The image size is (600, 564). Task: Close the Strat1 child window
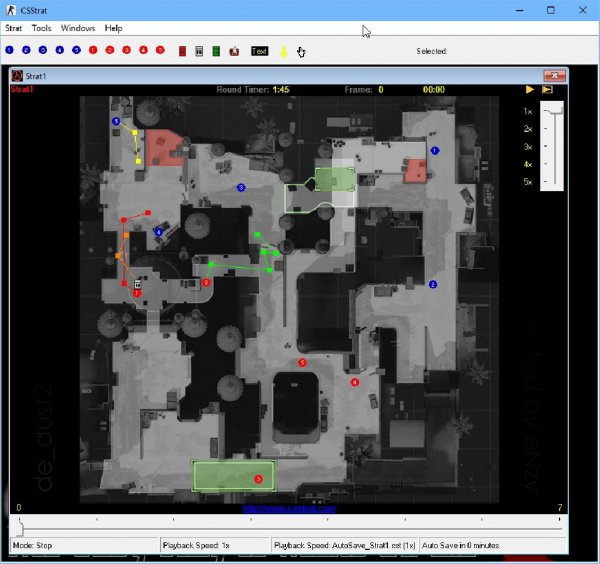click(x=554, y=76)
